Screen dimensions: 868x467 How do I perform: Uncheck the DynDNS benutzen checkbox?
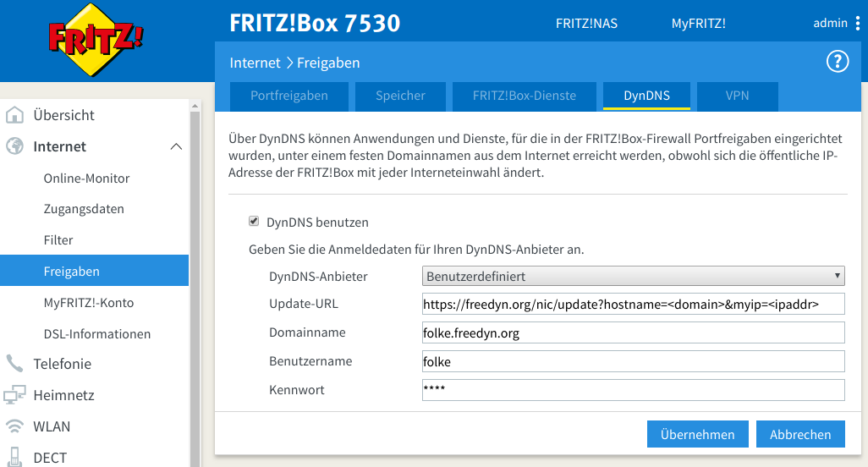[254, 222]
